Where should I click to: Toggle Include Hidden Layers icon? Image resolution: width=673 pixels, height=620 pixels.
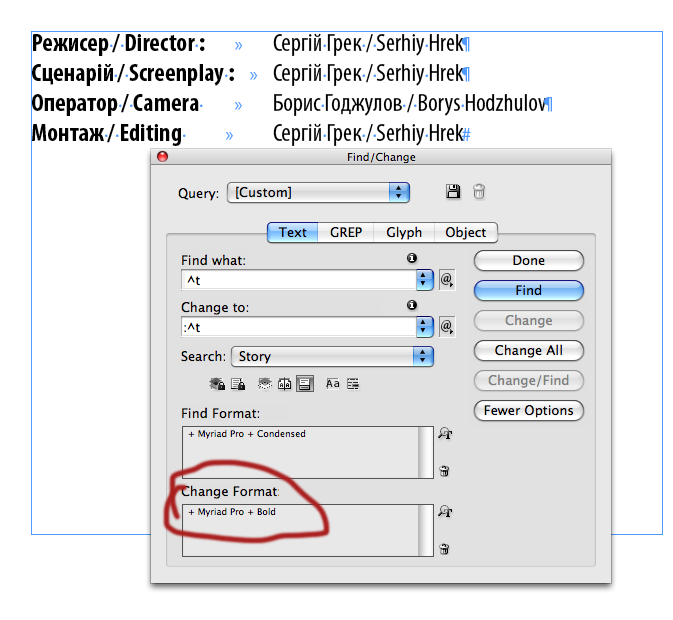265,384
